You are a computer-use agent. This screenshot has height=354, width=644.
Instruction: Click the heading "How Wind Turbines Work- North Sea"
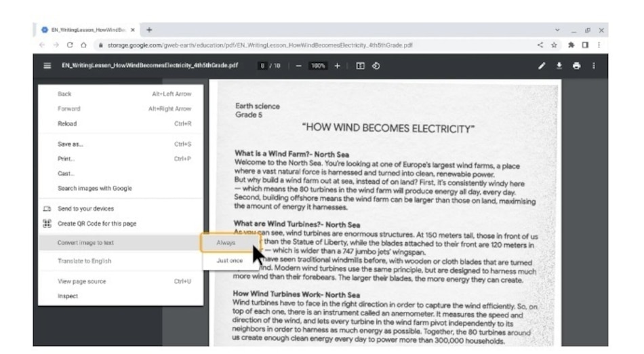pos(296,294)
